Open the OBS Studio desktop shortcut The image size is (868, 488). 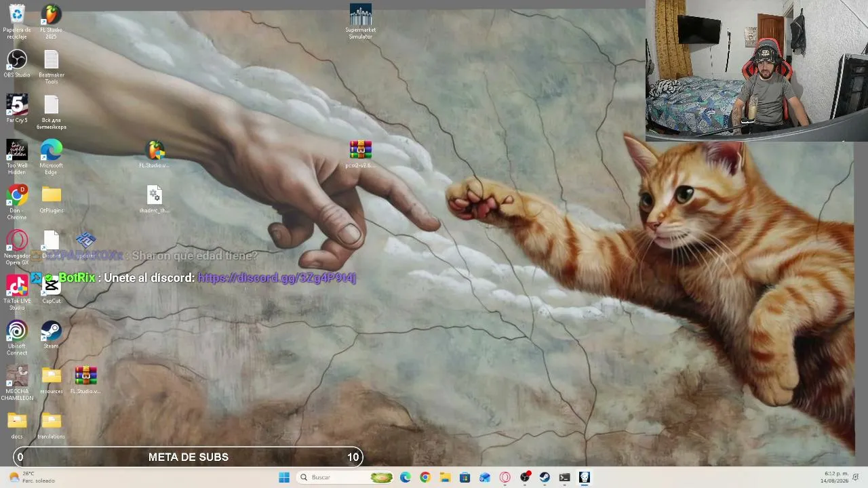17,64
